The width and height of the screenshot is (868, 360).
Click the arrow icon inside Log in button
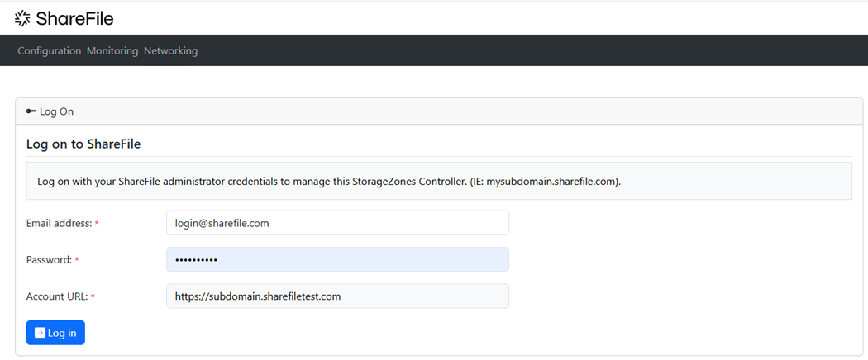point(40,333)
